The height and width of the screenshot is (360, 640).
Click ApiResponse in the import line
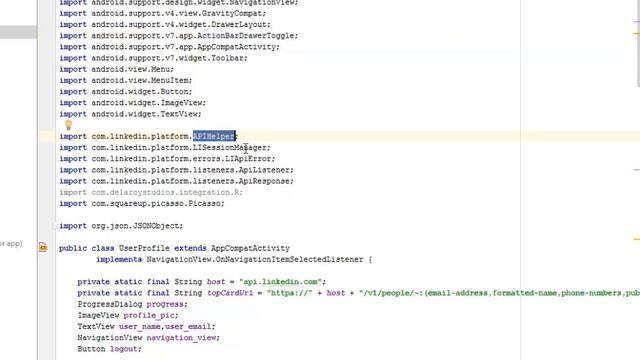[x=264, y=181]
